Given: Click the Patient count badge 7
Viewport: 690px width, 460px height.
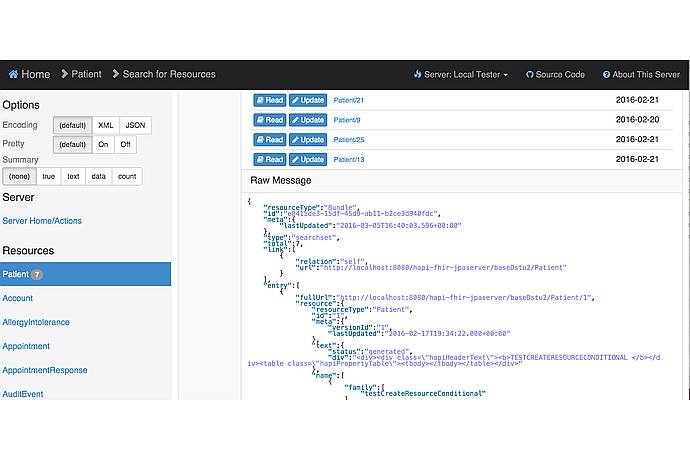Looking at the screenshot, I should click(37, 274).
